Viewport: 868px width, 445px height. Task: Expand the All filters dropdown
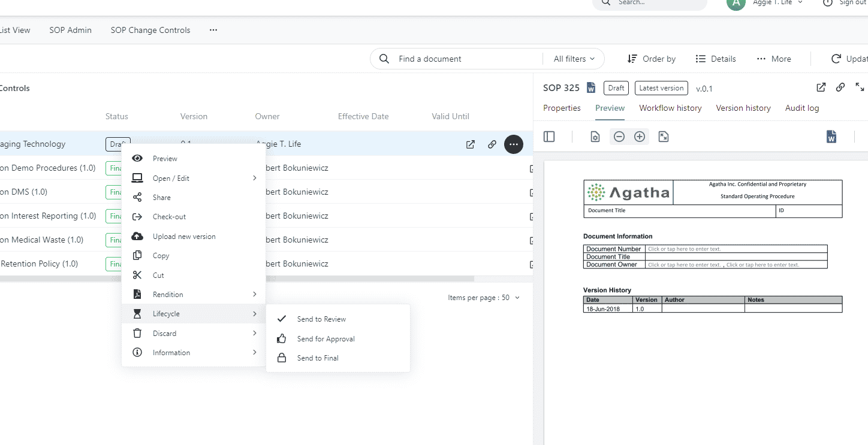pos(574,59)
